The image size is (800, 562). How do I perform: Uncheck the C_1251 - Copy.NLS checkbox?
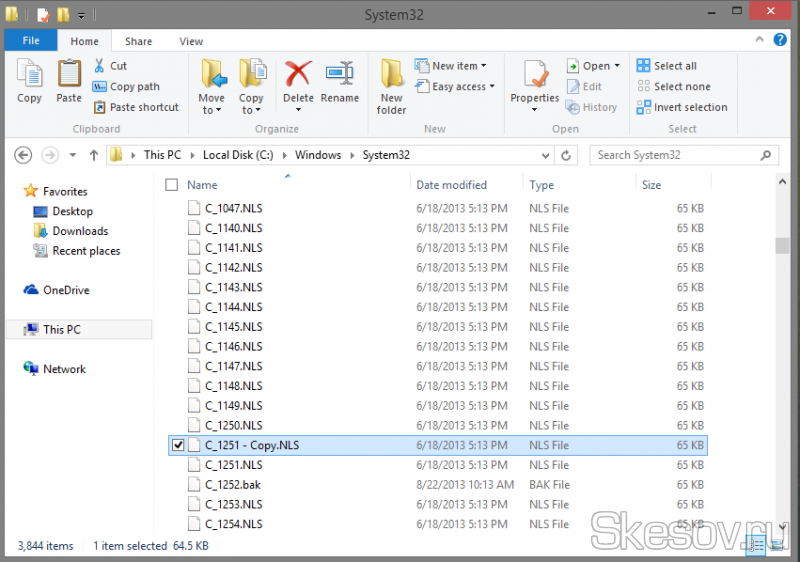point(178,445)
